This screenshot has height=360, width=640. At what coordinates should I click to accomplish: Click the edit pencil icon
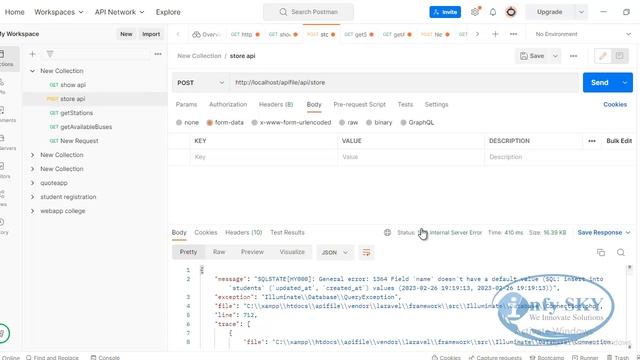[x=602, y=56]
